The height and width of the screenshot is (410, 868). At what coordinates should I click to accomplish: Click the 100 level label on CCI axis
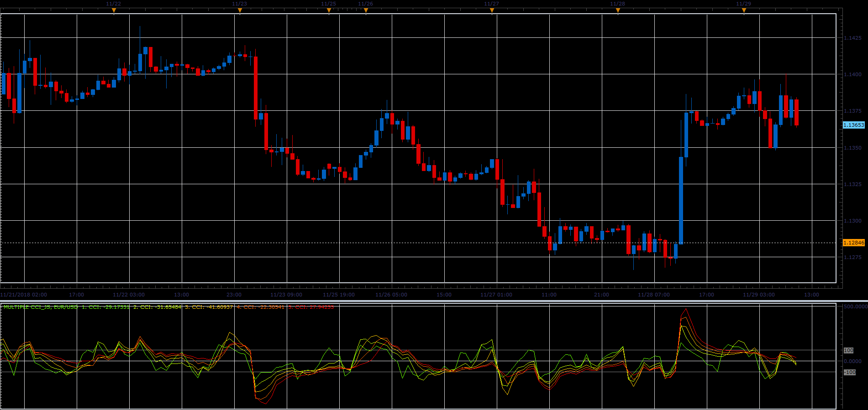pyautogui.click(x=848, y=350)
